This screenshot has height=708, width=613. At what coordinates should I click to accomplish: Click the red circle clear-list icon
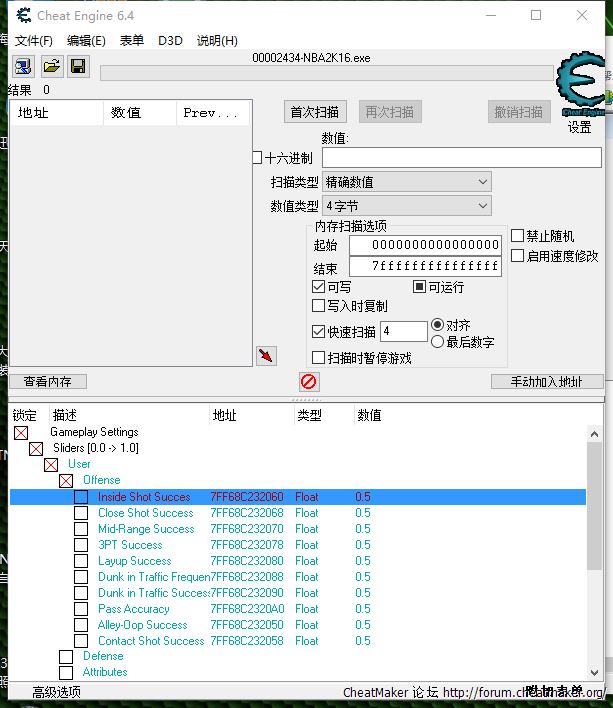(309, 382)
